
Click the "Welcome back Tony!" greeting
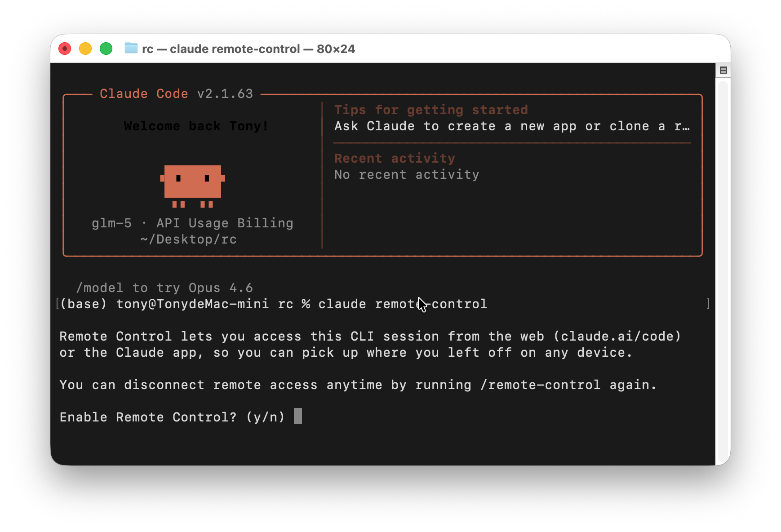click(x=196, y=126)
